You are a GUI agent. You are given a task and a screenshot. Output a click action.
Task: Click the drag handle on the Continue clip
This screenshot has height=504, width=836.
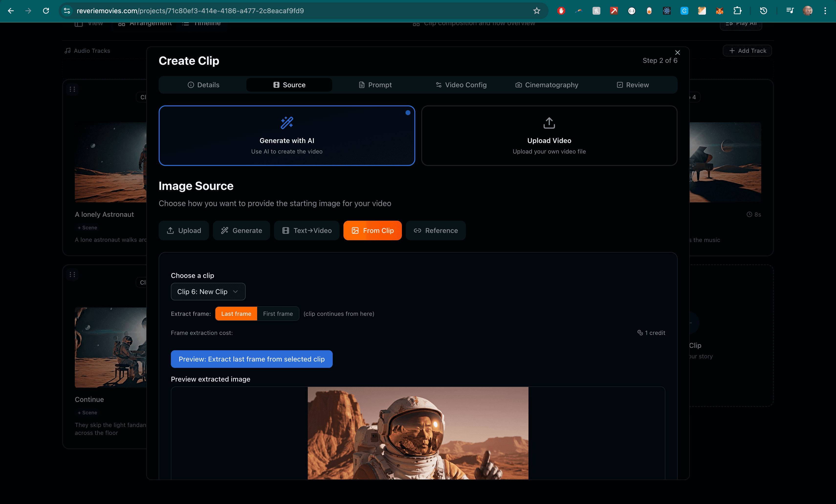click(72, 274)
